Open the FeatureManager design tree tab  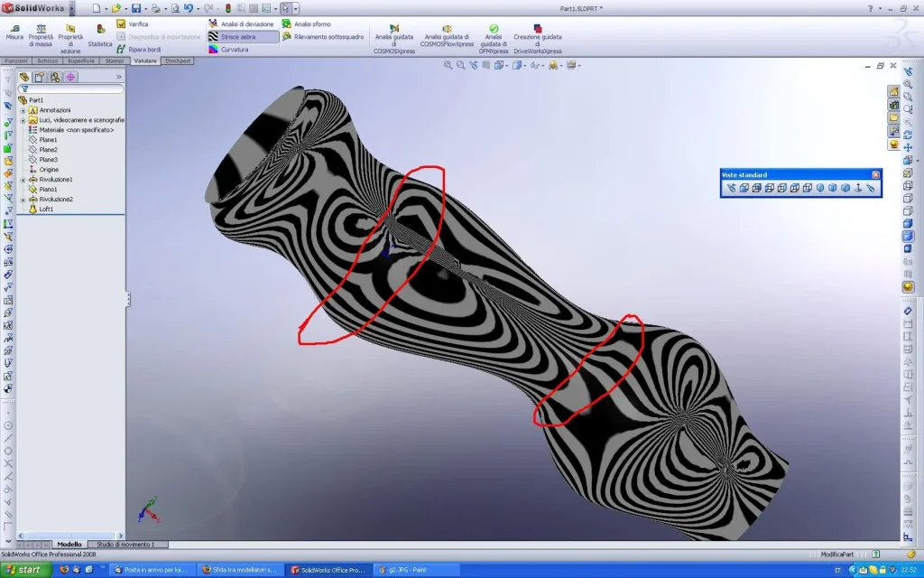(24, 77)
